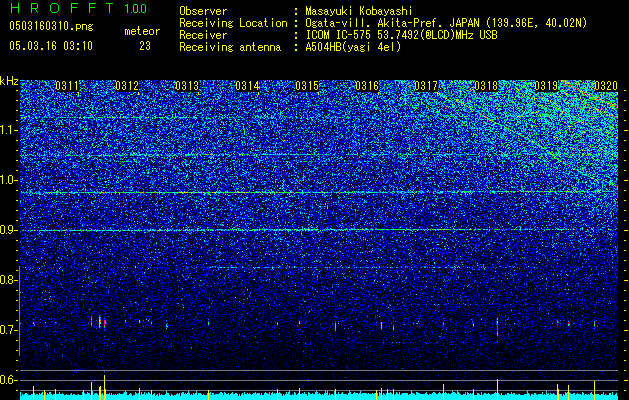This screenshot has height=400, width=629.
Task: Click the 0315 time marker
Action: (x=307, y=86)
